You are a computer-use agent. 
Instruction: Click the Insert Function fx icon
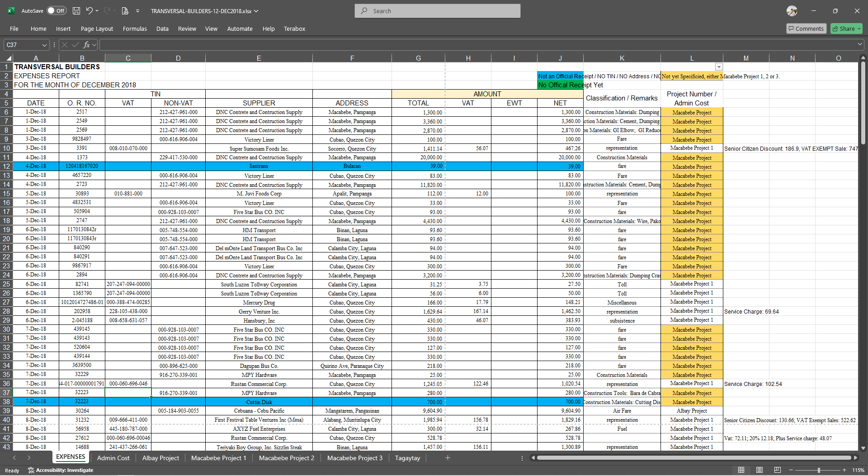pos(86,45)
